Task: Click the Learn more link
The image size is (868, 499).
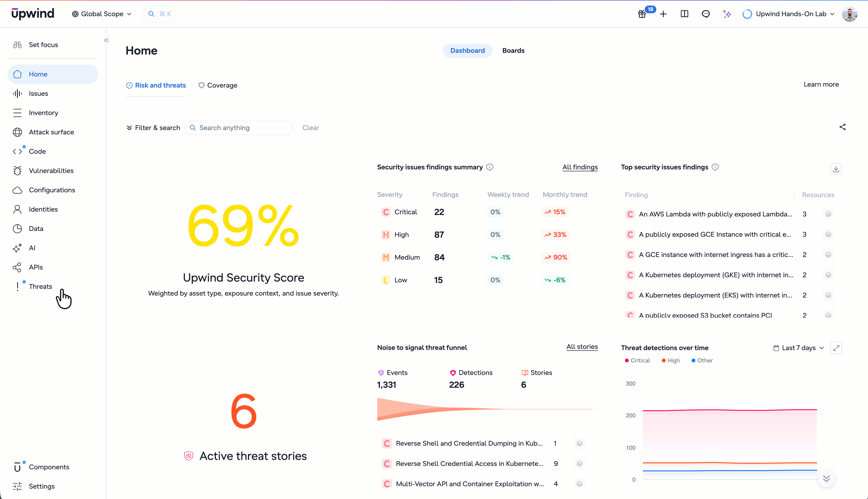Action: (x=821, y=85)
